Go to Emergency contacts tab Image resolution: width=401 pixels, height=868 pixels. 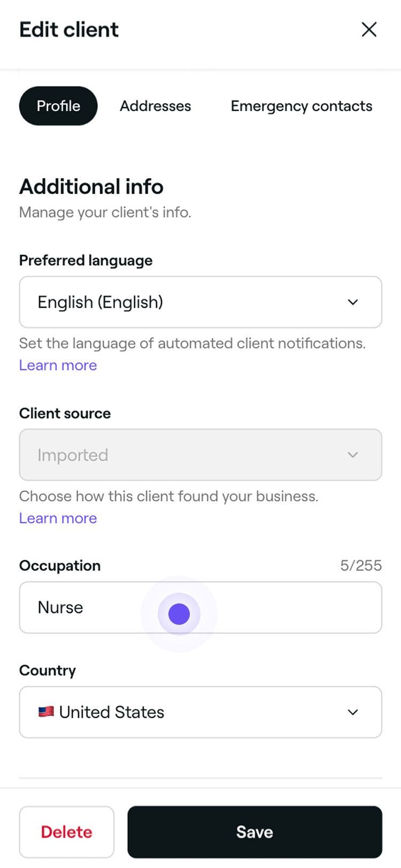pyautogui.click(x=301, y=106)
